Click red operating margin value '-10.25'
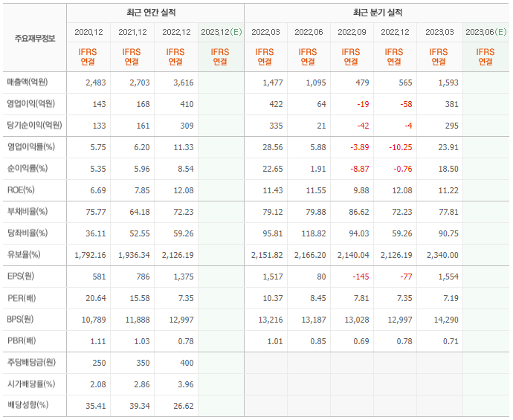The width and height of the screenshot is (513, 420). pyautogui.click(x=401, y=147)
